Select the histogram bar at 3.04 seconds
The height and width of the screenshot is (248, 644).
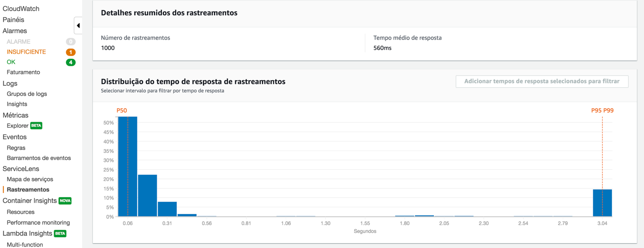602,203
